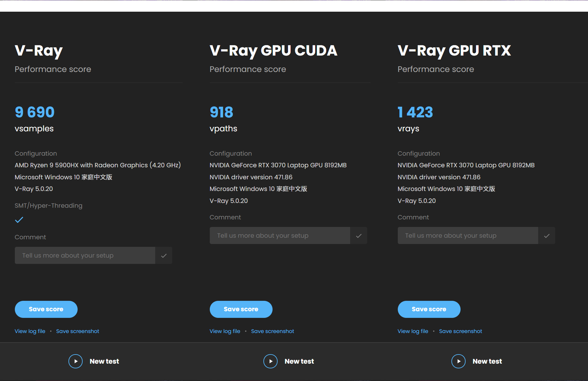Click the V-Ray 5.0.20 version line under GPU CUDA

click(229, 201)
